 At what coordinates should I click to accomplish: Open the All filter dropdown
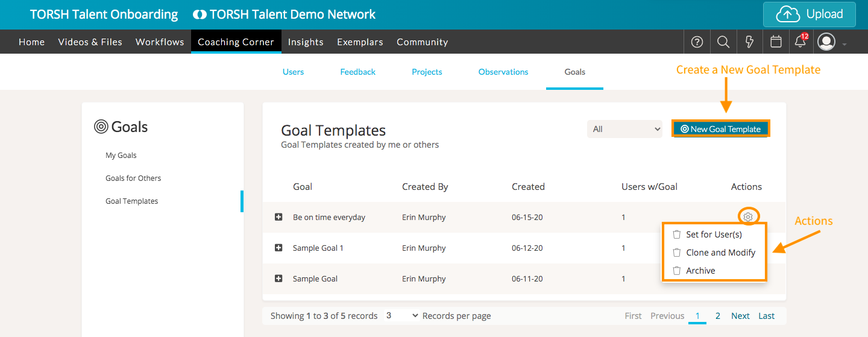tap(624, 129)
